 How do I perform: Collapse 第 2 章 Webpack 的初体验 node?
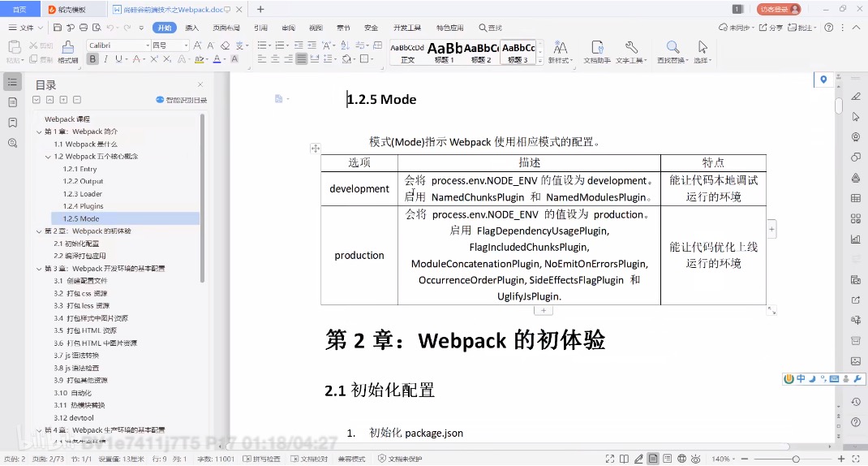click(39, 231)
